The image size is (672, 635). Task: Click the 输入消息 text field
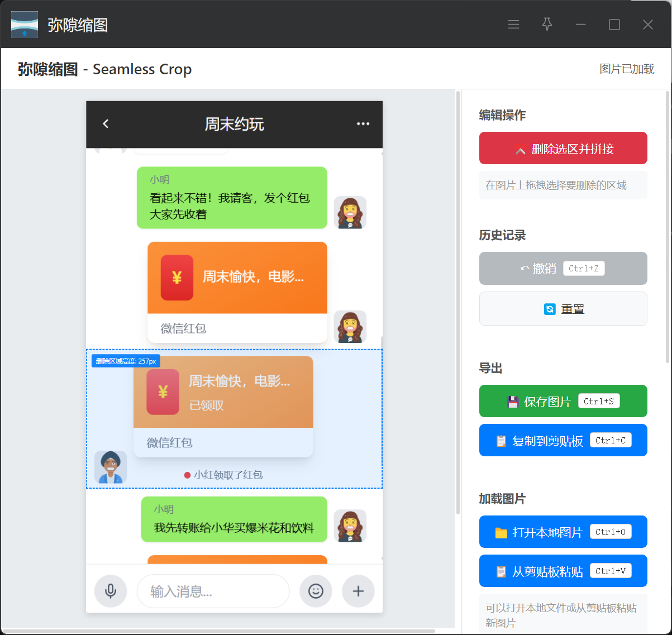(x=213, y=591)
